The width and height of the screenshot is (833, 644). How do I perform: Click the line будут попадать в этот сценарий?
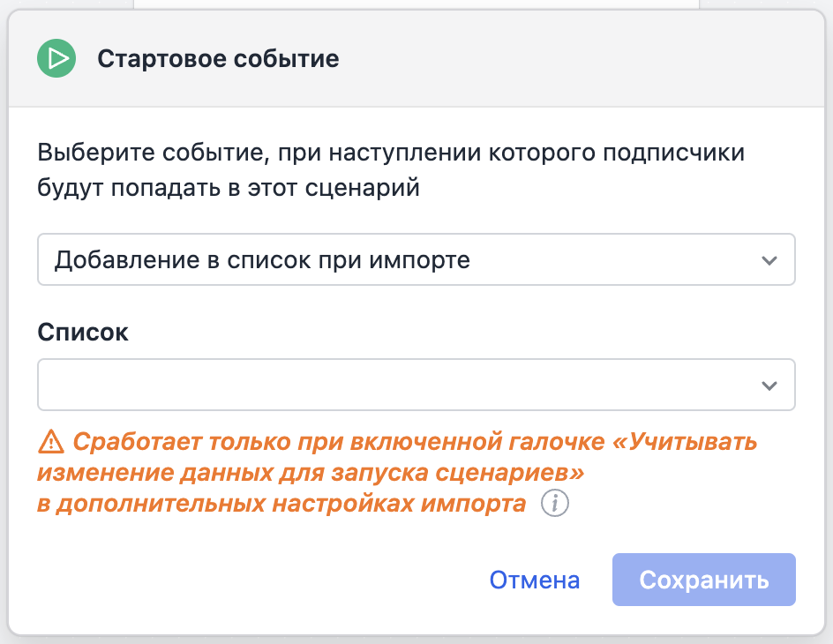tap(228, 189)
